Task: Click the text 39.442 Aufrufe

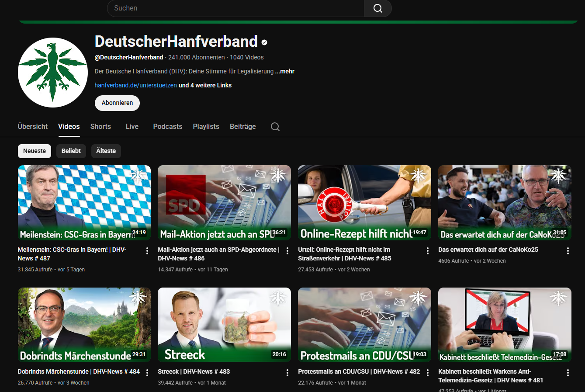Action: pyautogui.click(x=175, y=383)
